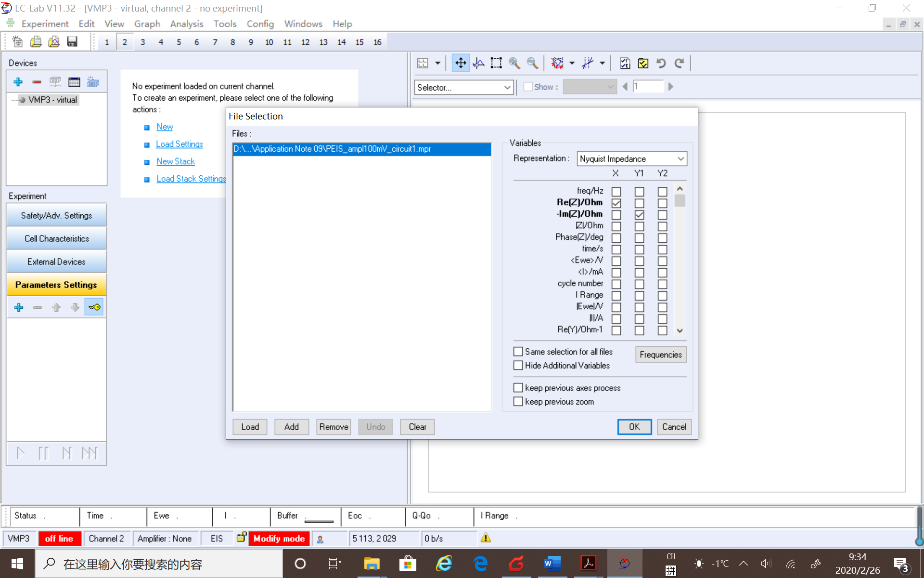Click the yellow key modify icon
The image size is (924, 578).
pyautogui.click(x=94, y=307)
